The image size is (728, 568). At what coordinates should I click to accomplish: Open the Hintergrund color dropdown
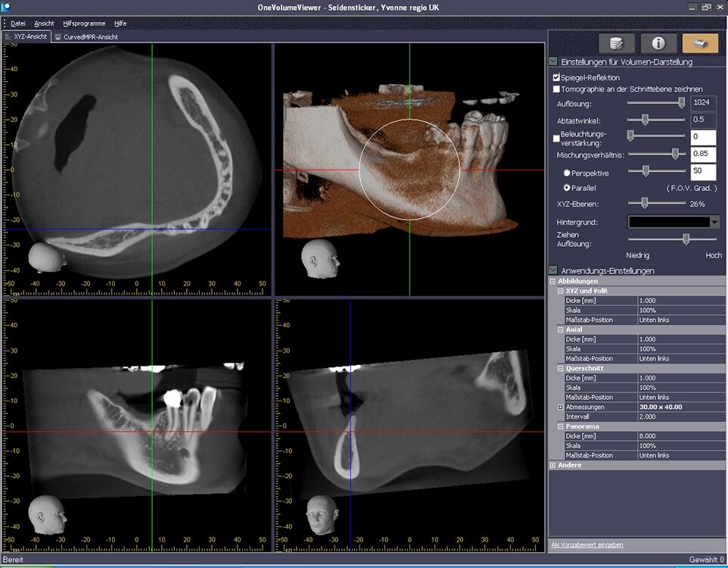pyautogui.click(x=714, y=221)
